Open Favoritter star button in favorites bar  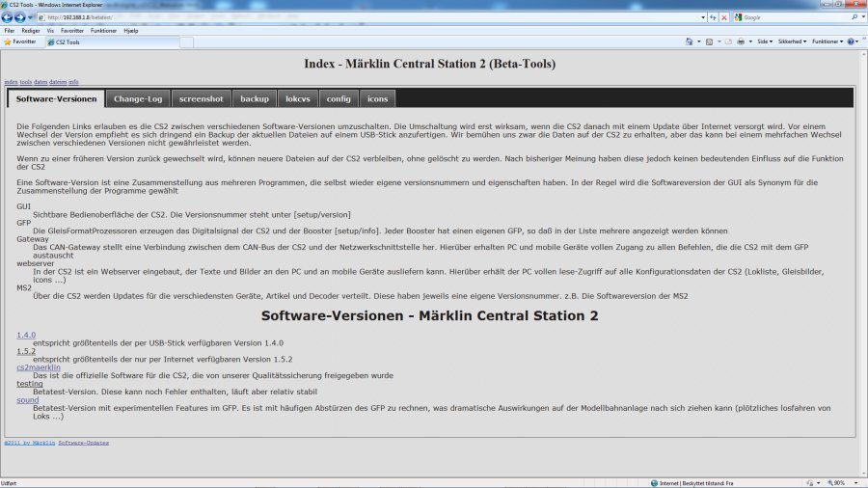[x=20, y=42]
